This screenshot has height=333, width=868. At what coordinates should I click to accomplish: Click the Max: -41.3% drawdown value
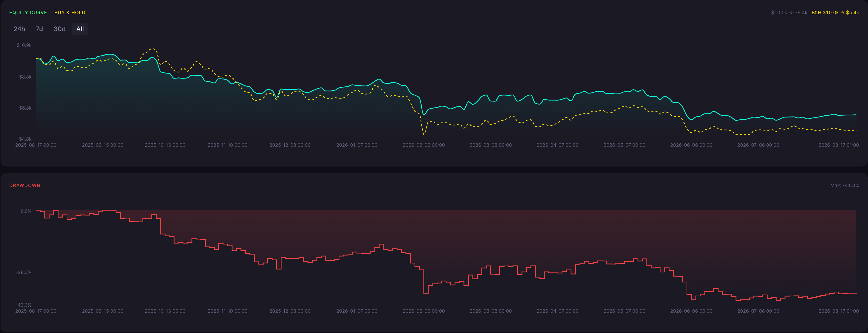click(844, 185)
